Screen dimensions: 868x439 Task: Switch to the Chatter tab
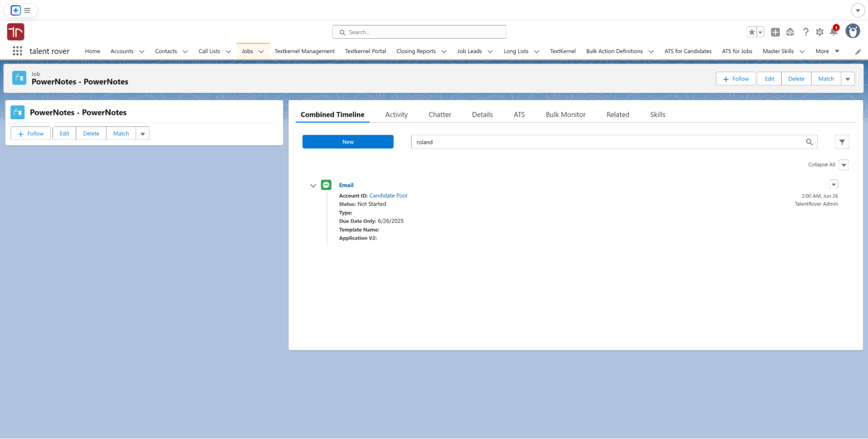pos(439,115)
